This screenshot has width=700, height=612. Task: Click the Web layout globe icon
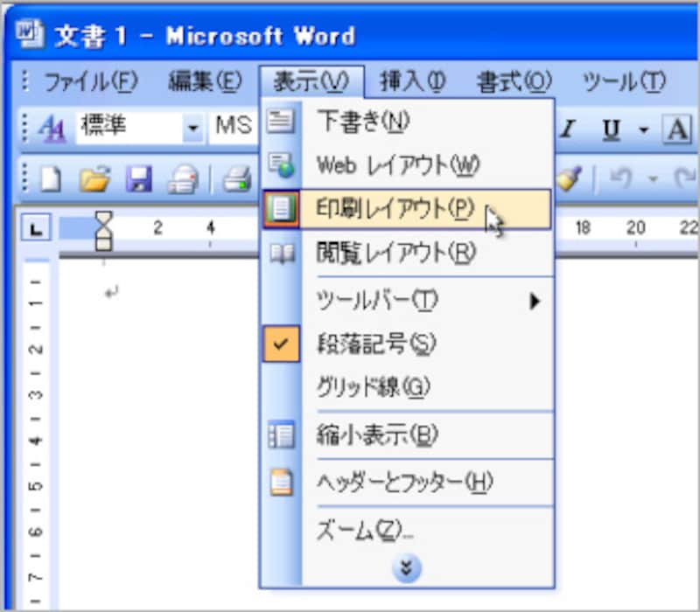281,165
